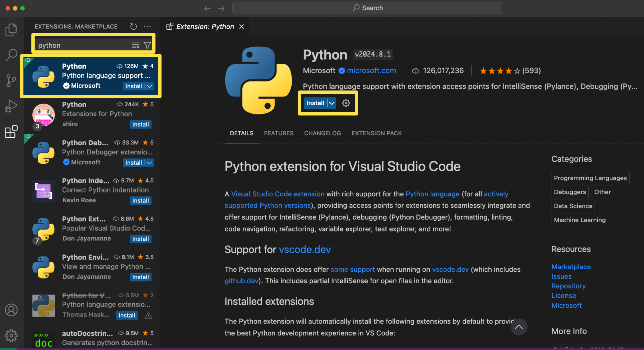Image resolution: width=644 pixels, height=350 pixels.
Task: Select the Other category tag
Action: click(x=602, y=192)
